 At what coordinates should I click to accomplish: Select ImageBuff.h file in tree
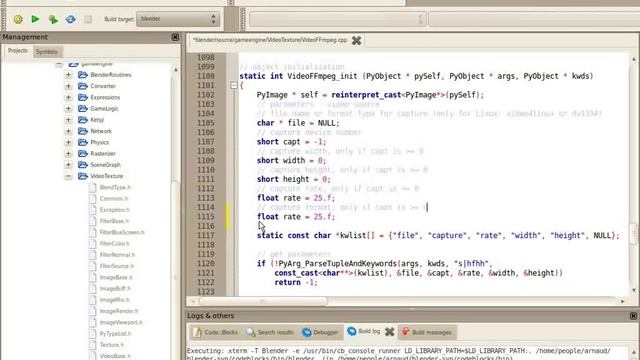click(115, 289)
